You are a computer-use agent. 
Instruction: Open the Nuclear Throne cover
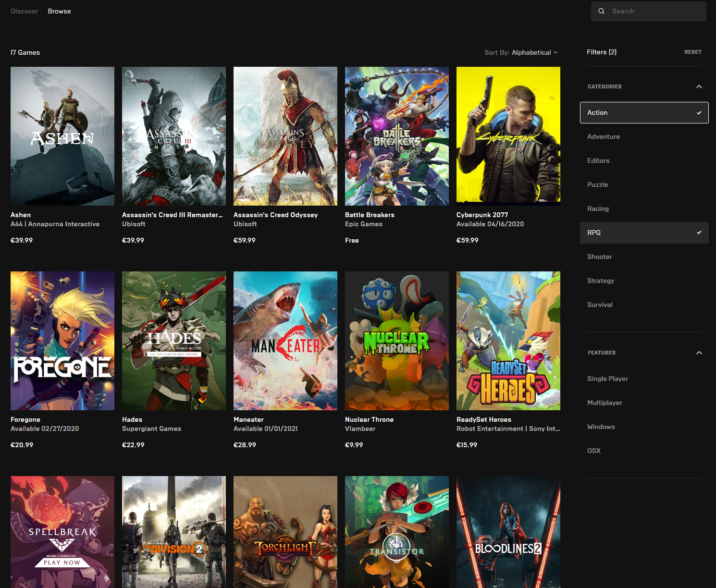pyautogui.click(x=397, y=341)
